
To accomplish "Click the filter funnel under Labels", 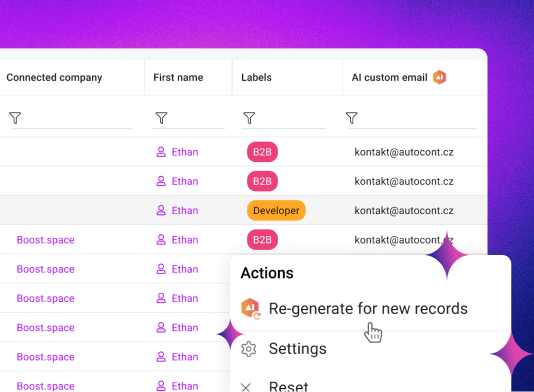I will tap(249, 118).
